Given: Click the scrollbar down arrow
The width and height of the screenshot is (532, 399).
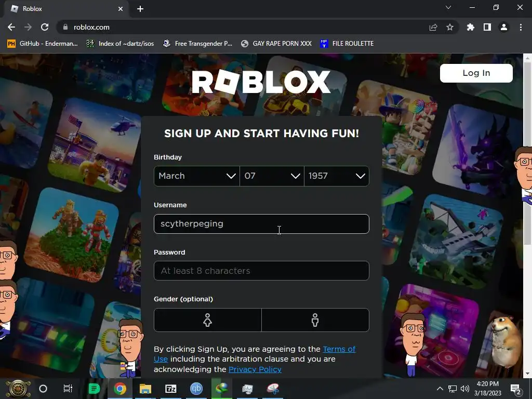Looking at the screenshot, I should point(527,374).
